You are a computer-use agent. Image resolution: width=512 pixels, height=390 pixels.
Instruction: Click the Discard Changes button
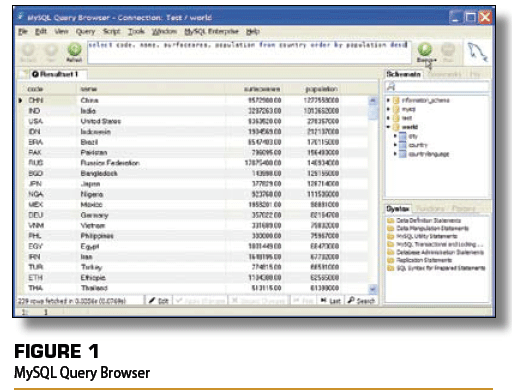tap(259, 301)
